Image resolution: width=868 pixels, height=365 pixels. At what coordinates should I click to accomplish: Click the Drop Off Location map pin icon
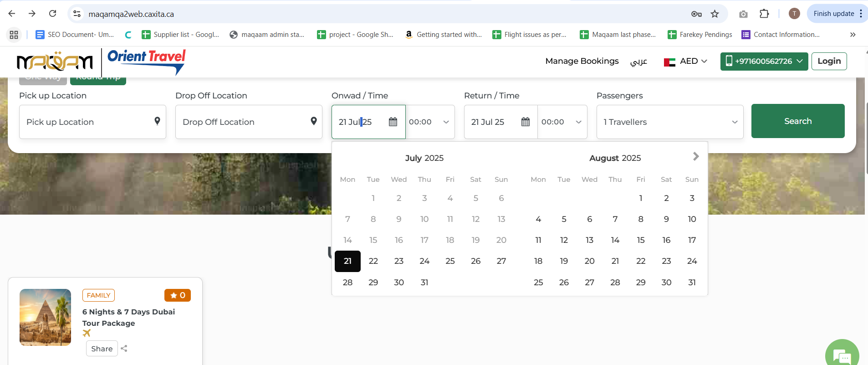(313, 121)
